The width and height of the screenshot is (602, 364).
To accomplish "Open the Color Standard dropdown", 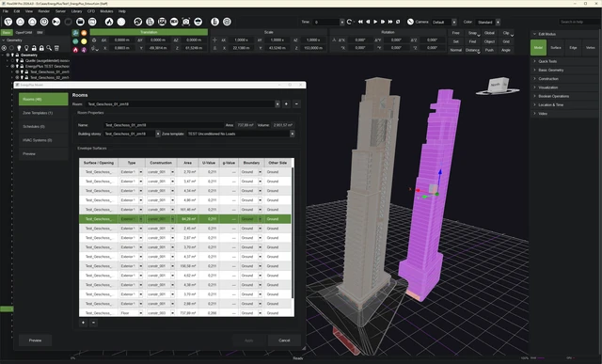I will click(498, 23).
